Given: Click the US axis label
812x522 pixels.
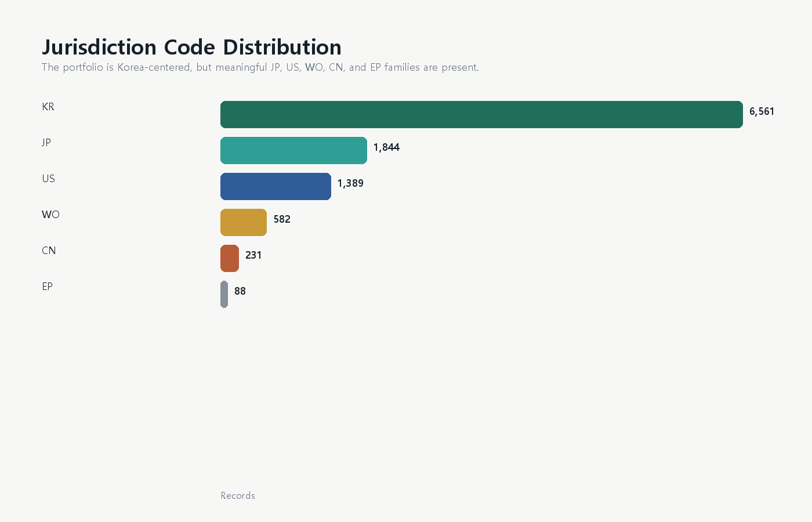Looking at the screenshot, I should [48, 179].
